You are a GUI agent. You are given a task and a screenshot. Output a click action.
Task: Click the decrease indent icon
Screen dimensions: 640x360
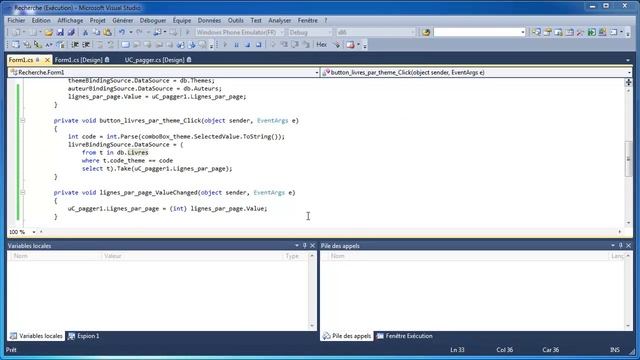(75, 45)
